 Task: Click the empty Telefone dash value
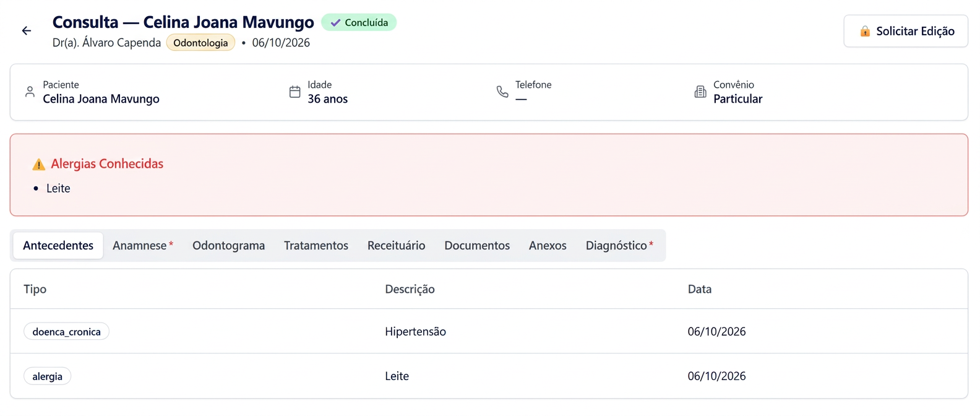(x=521, y=99)
